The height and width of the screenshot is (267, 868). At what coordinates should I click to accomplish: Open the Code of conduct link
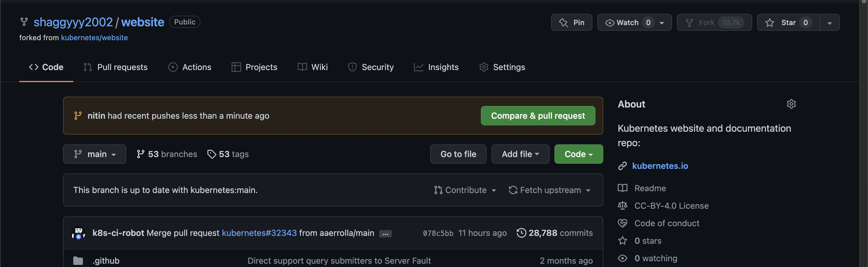pos(667,223)
